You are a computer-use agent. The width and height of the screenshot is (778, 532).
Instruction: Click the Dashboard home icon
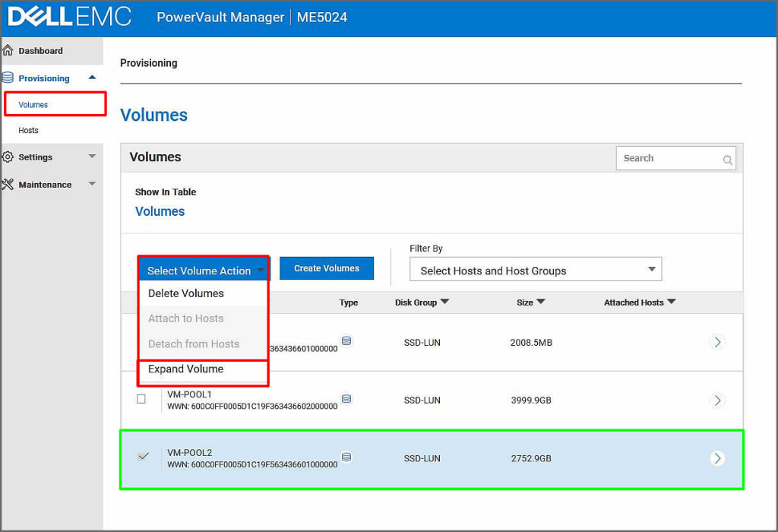[8, 51]
